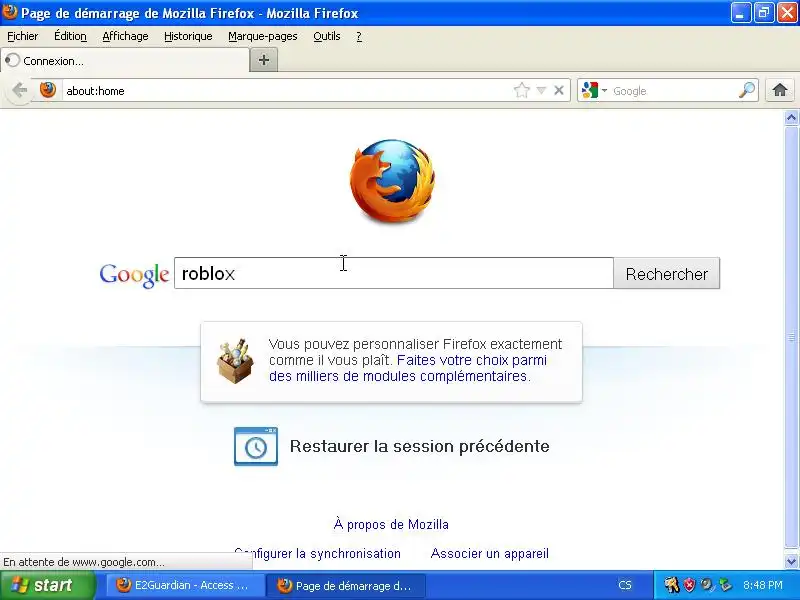
Task: Open Faites votre choix parmi des milliers link
Action: [x=408, y=368]
